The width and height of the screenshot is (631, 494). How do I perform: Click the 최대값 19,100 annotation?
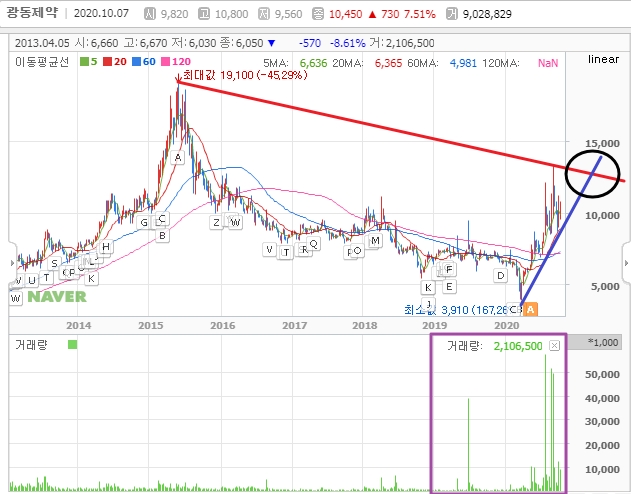(245, 75)
